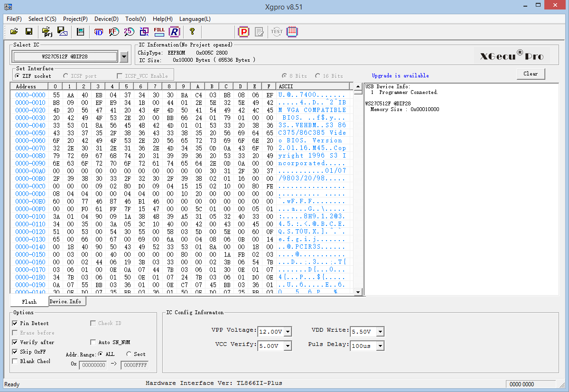Select 16 Bits mode

(x=329, y=76)
